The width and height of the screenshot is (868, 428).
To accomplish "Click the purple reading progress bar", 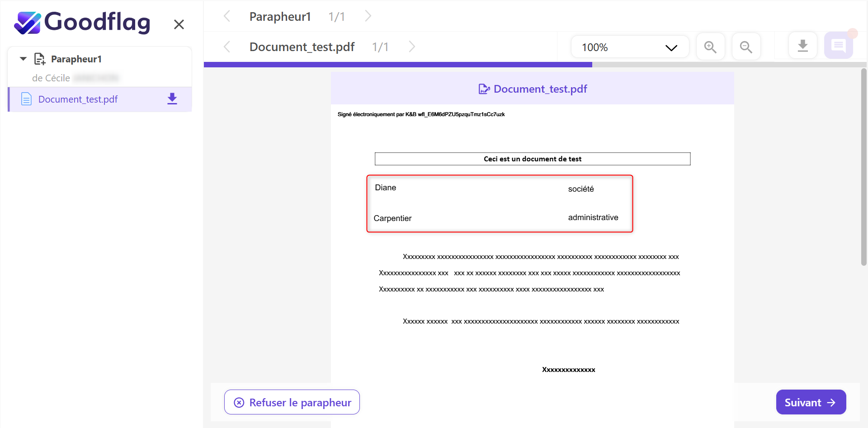I will pyautogui.click(x=398, y=65).
